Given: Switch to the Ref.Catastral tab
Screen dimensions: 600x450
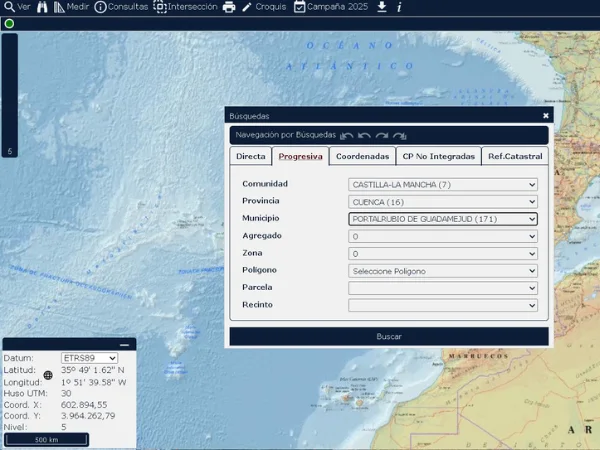Looking at the screenshot, I should coord(515,156).
